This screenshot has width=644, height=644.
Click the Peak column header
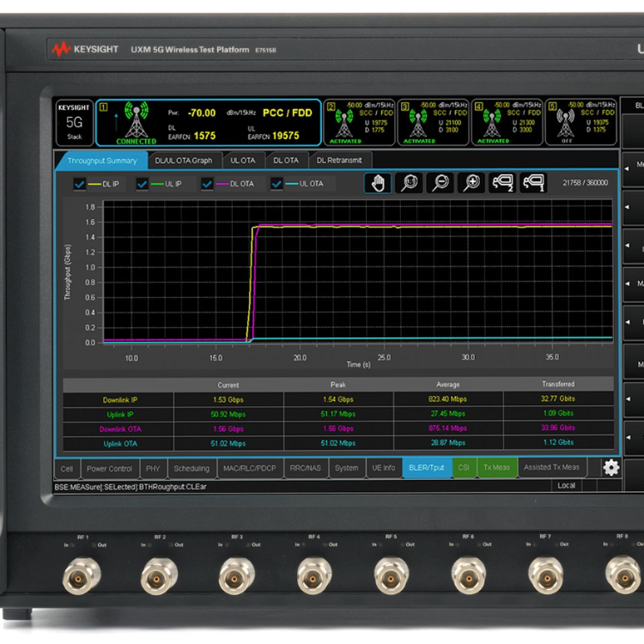pos(338,385)
